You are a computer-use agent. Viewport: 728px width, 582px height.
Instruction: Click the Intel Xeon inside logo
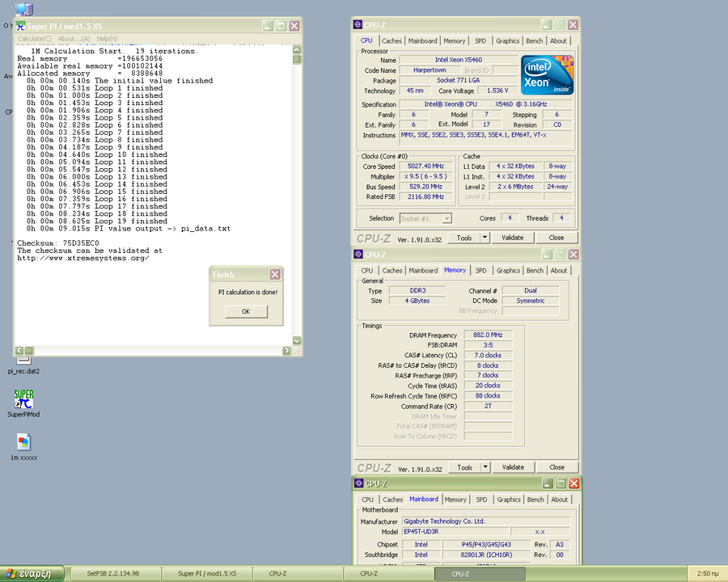click(x=547, y=75)
